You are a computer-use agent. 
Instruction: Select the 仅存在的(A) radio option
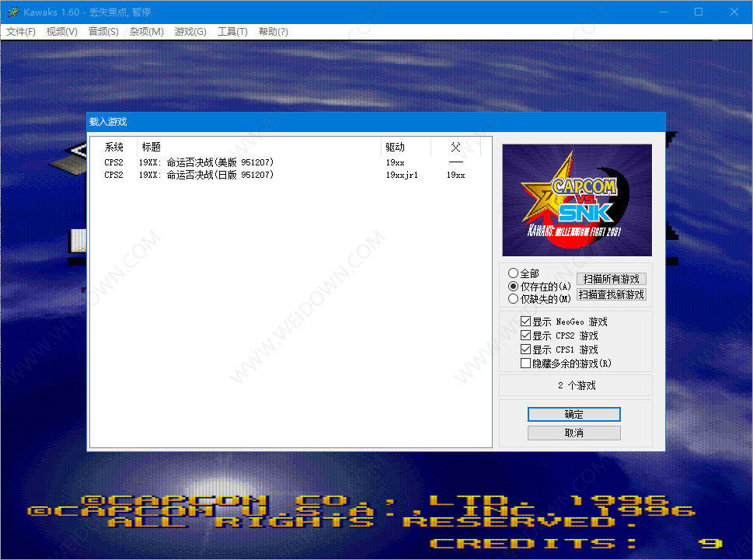(513, 287)
